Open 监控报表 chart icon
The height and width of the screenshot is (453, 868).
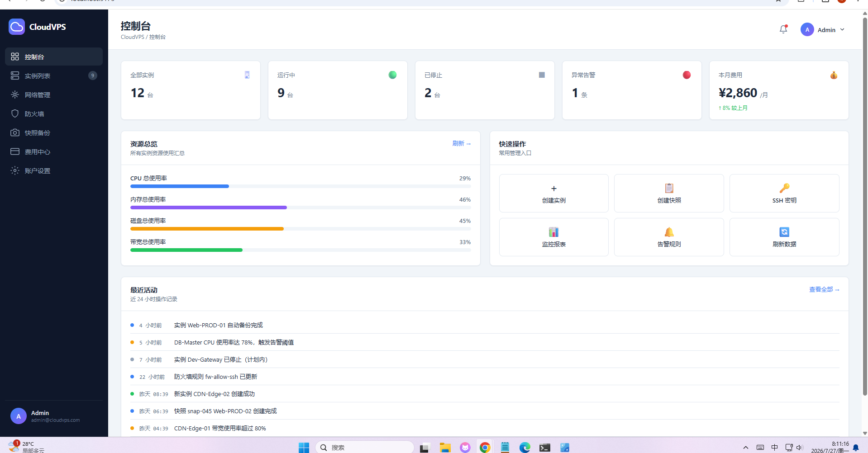coord(553,232)
